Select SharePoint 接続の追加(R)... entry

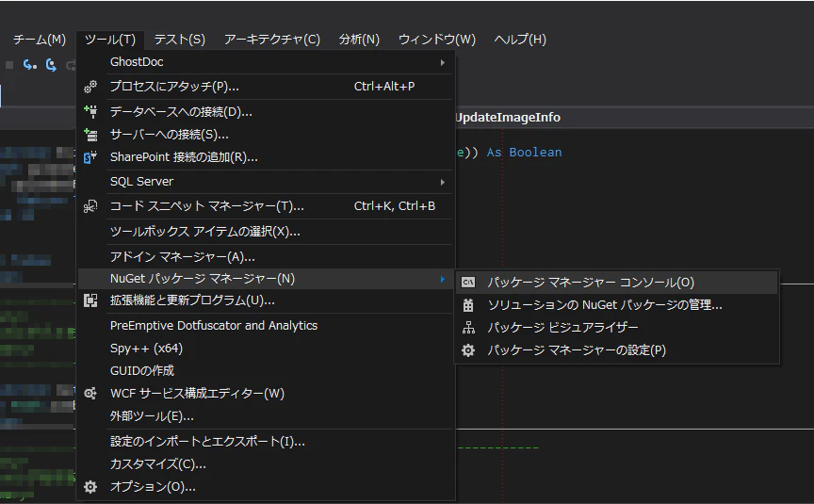[266, 157]
